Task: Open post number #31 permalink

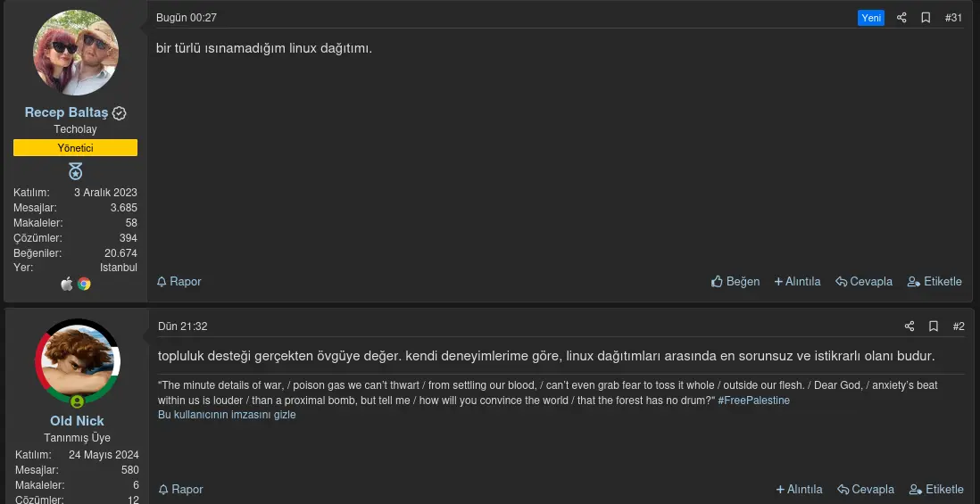Action: coord(953,18)
